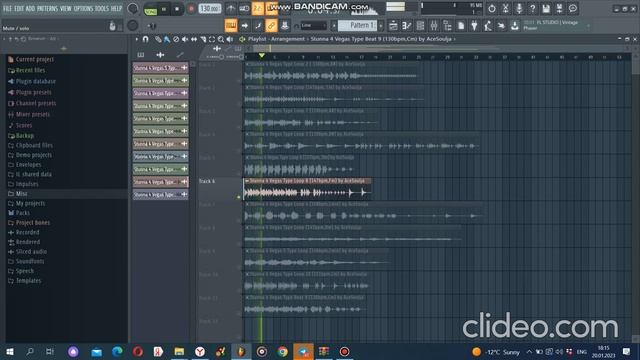Open the OPTIONS menu

coord(83,9)
